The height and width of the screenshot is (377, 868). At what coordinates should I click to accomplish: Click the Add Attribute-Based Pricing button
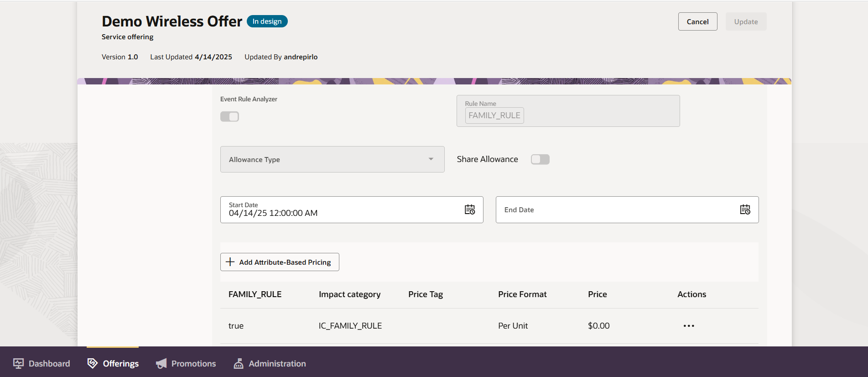(285, 262)
